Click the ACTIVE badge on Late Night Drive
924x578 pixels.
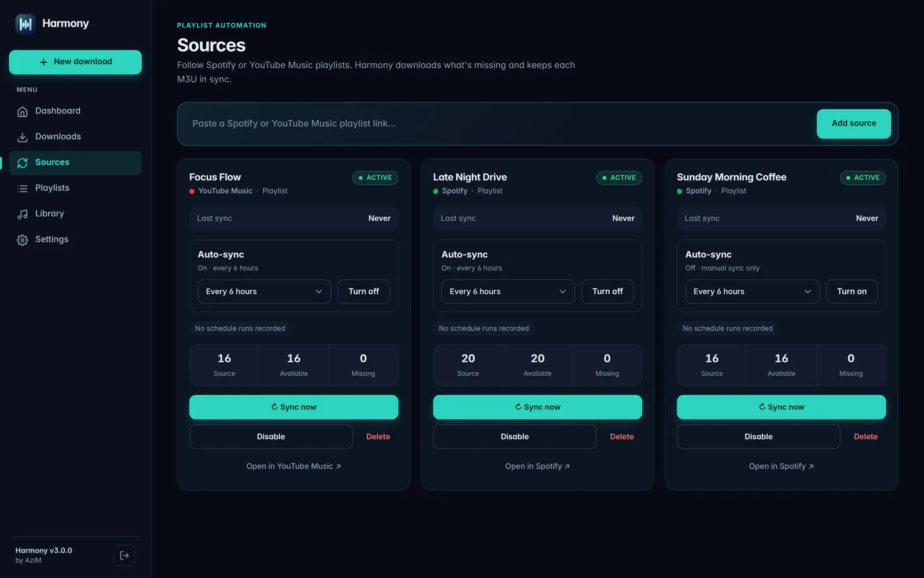click(619, 177)
